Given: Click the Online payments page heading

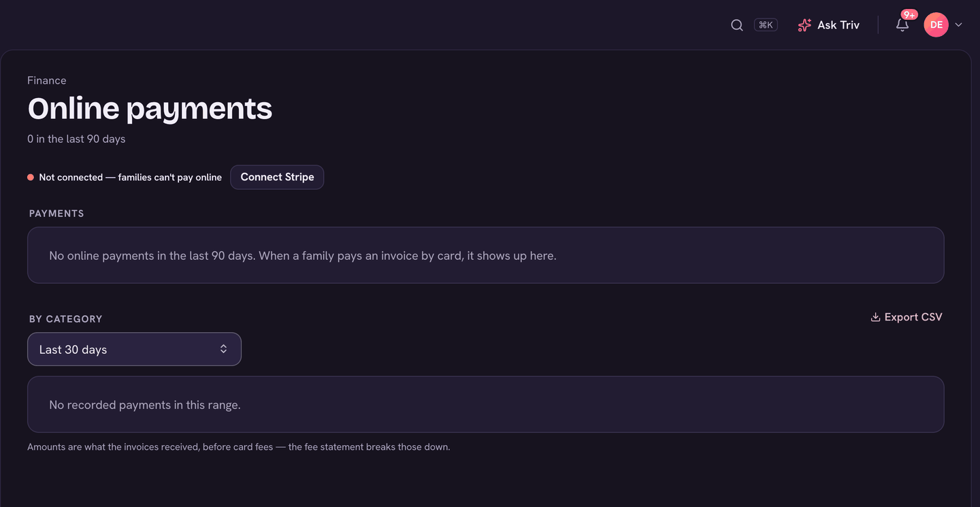Looking at the screenshot, I should [150, 109].
